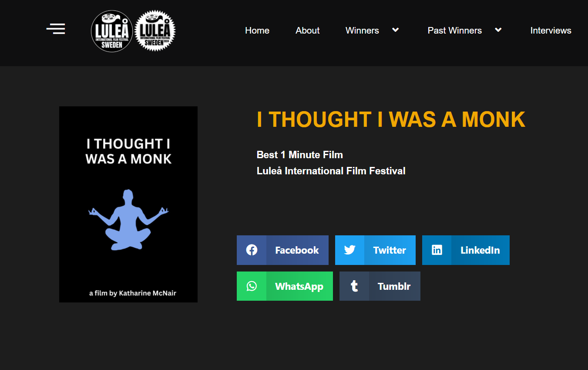Expand the Past Winners dropdown chevron
Viewport: 588px width, 370px height.
497,30
